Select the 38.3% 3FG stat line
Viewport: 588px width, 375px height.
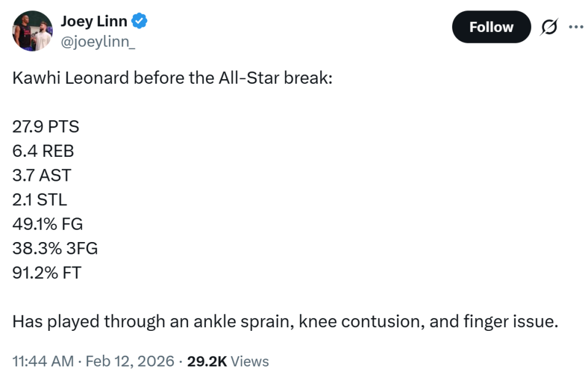pyautogui.click(x=55, y=248)
